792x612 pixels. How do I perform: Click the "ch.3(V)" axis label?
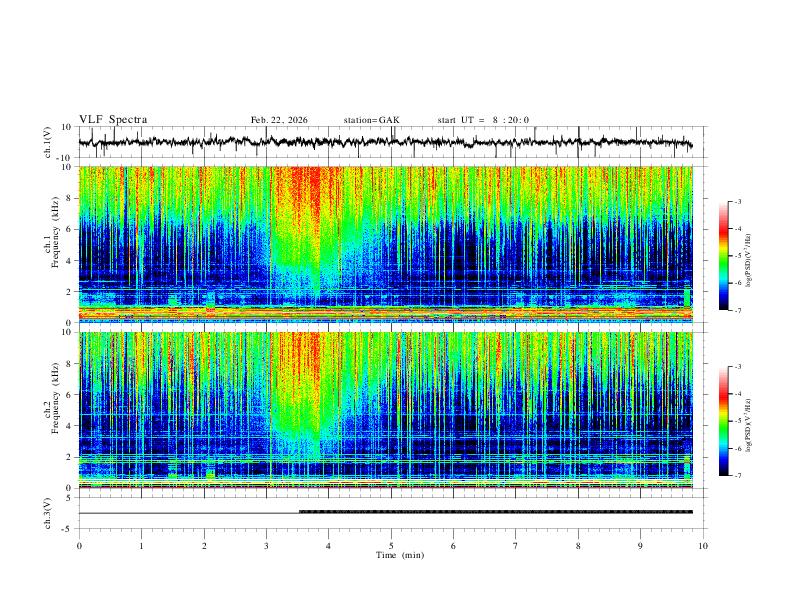coord(47,513)
